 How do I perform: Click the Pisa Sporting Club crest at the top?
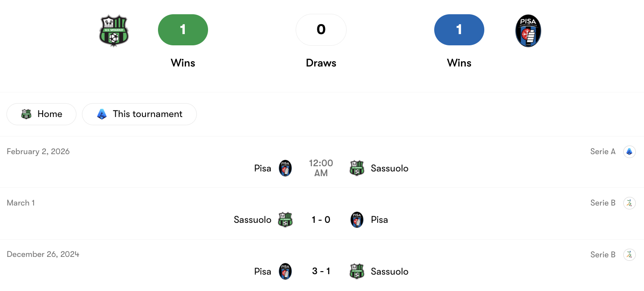pyautogui.click(x=528, y=30)
